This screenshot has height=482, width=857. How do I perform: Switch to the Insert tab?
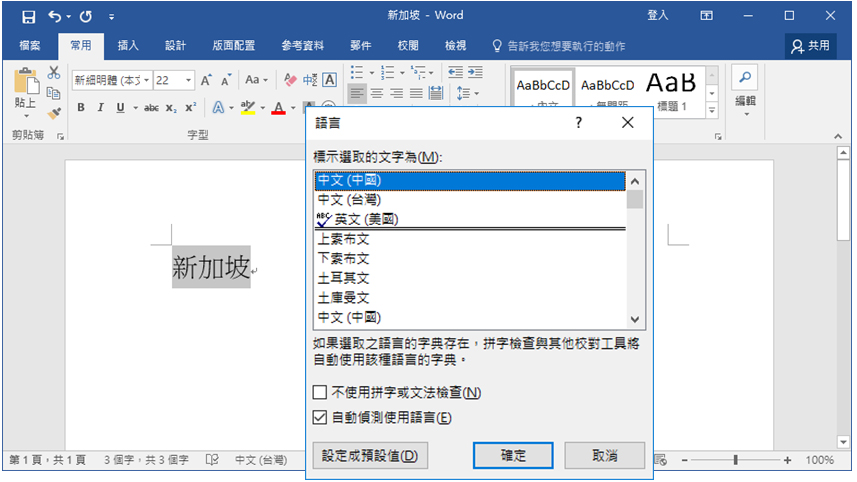coord(128,45)
